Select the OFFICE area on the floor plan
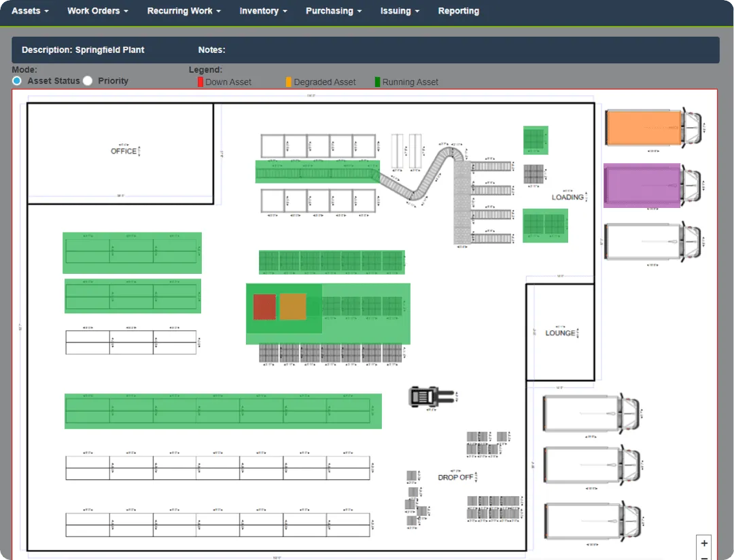This screenshot has width=734, height=560. pyautogui.click(x=122, y=151)
